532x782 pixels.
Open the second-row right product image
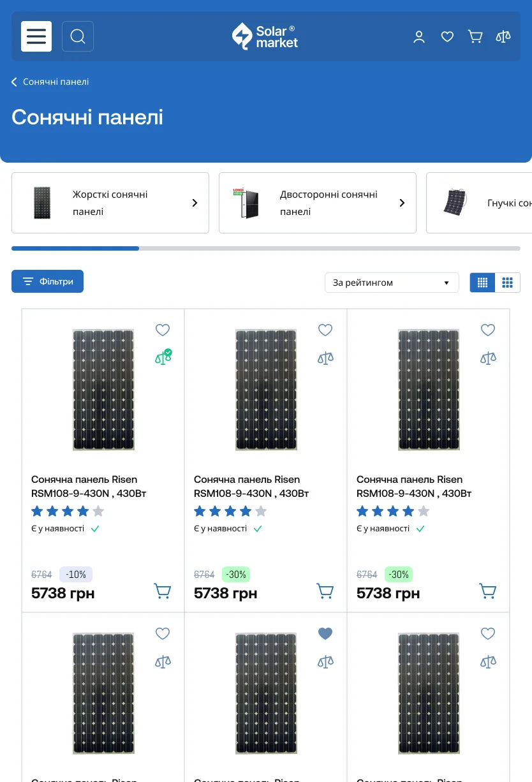pyautogui.click(x=429, y=694)
